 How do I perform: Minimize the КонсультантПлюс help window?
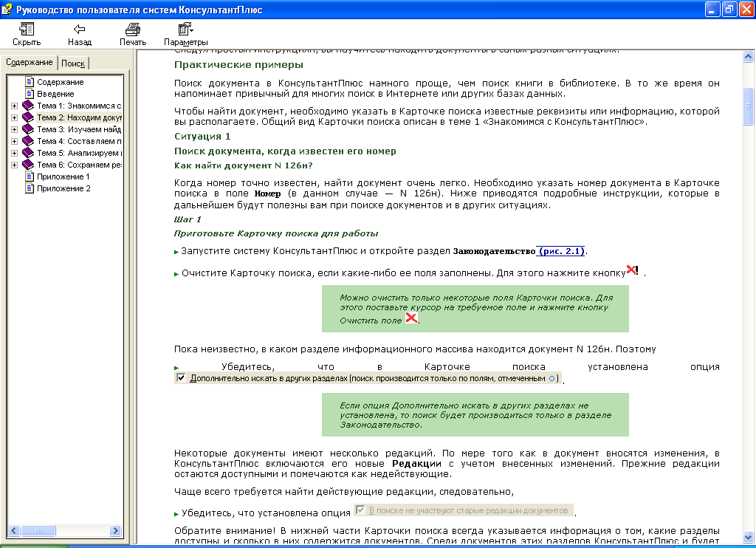712,9
